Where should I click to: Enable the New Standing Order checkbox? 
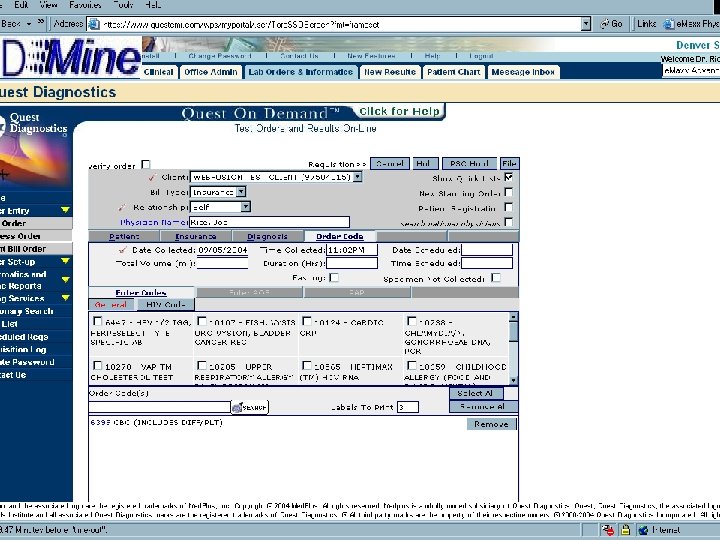pyautogui.click(x=508, y=192)
